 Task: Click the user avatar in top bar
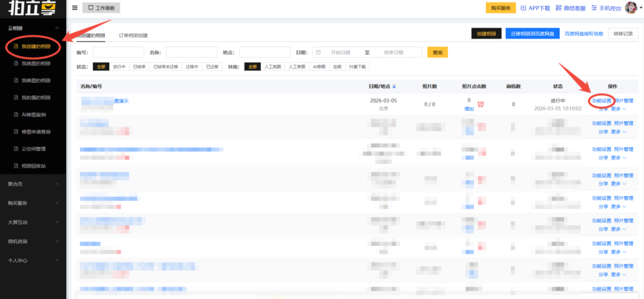[x=632, y=8]
